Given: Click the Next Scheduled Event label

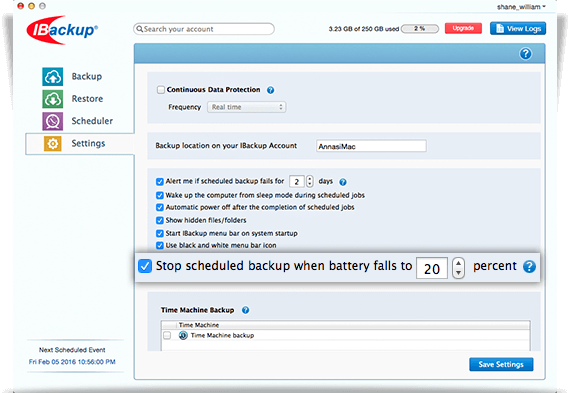Looking at the screenshot, I should click(72, 350).
